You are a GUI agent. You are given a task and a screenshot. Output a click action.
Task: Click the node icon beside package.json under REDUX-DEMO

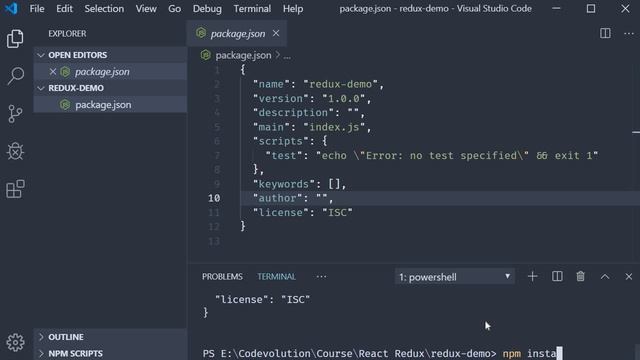[x=65, y=104]
